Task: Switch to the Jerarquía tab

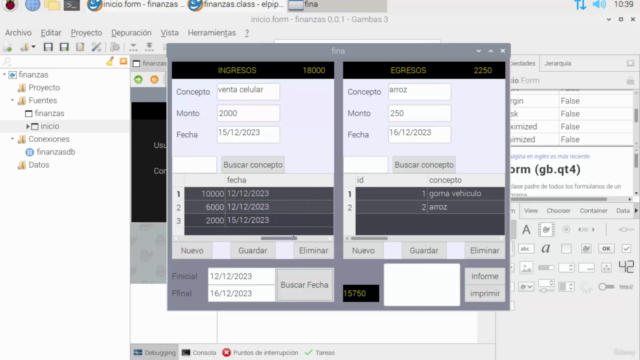Action: click(x=558, y=63)
